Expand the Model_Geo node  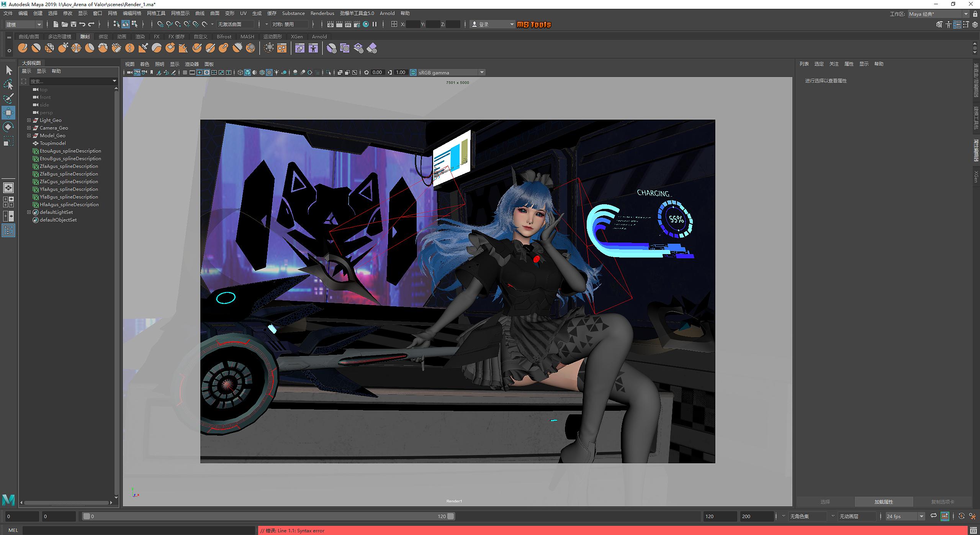click(29, 135)
